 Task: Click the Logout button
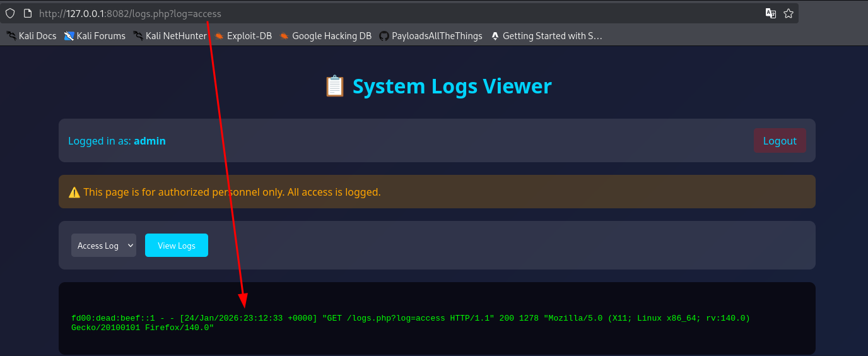(x=780, y=141)
